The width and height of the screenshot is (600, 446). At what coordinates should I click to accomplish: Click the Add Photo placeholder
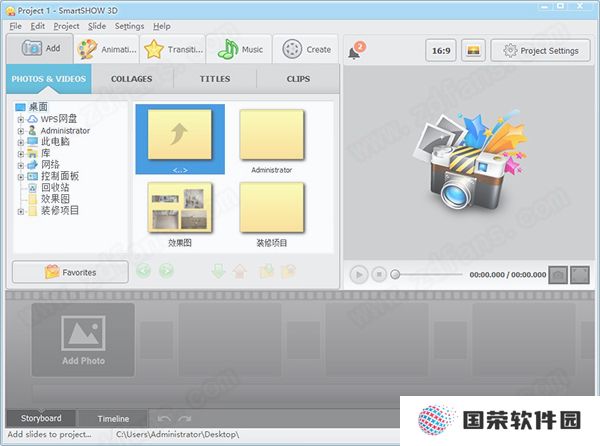coord(83,340)
